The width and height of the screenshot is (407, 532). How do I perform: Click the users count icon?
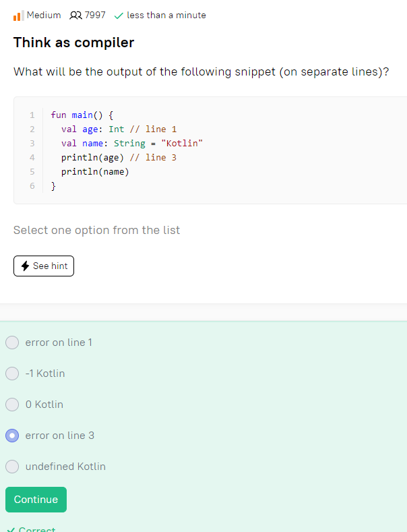coord(75,16)
